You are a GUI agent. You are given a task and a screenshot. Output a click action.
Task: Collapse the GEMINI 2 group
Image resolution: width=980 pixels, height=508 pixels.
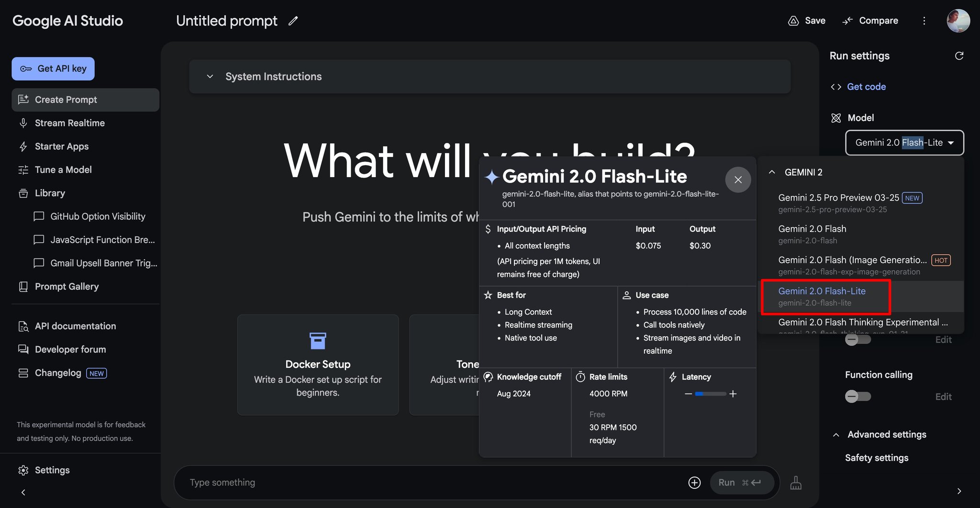[x=771, y=172]
